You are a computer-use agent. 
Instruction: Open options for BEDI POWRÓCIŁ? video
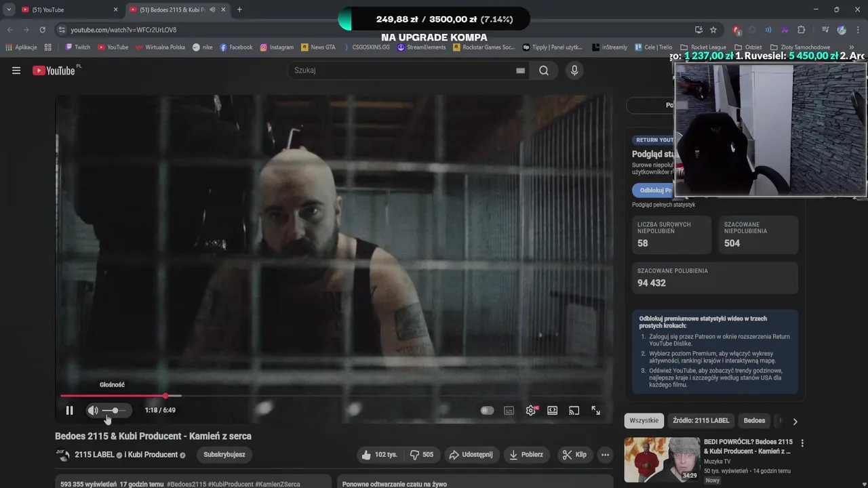(x=802, y=443)
